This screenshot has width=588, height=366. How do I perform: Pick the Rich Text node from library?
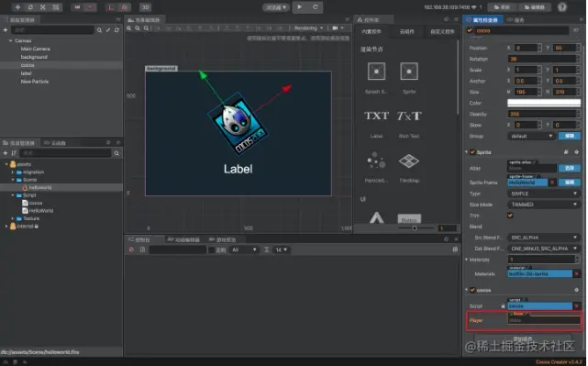(x=409, y=123)
